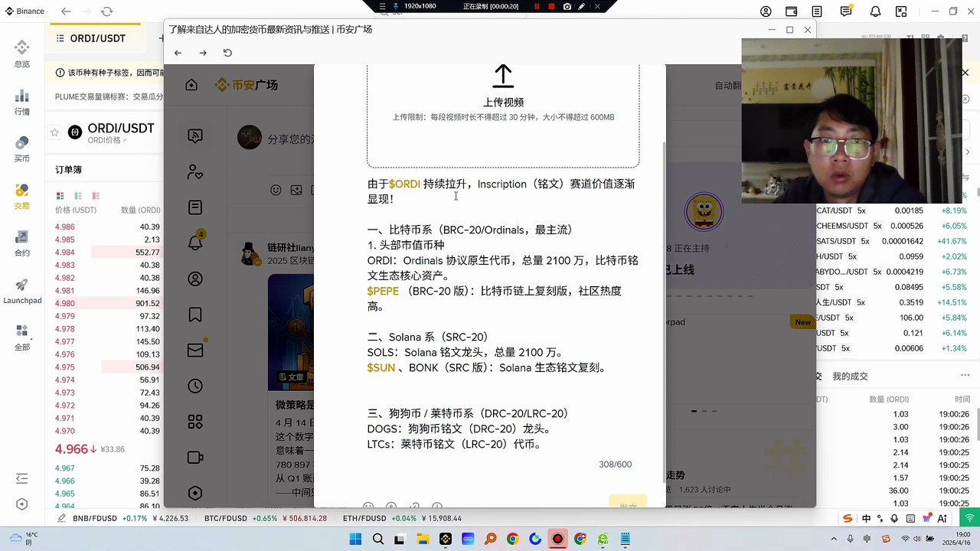Select the sell-only order book view icon

(96, 196)
